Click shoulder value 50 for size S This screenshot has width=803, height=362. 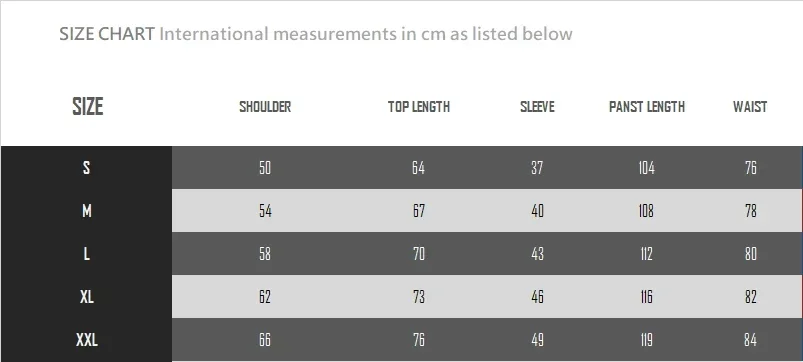[265, 167]
